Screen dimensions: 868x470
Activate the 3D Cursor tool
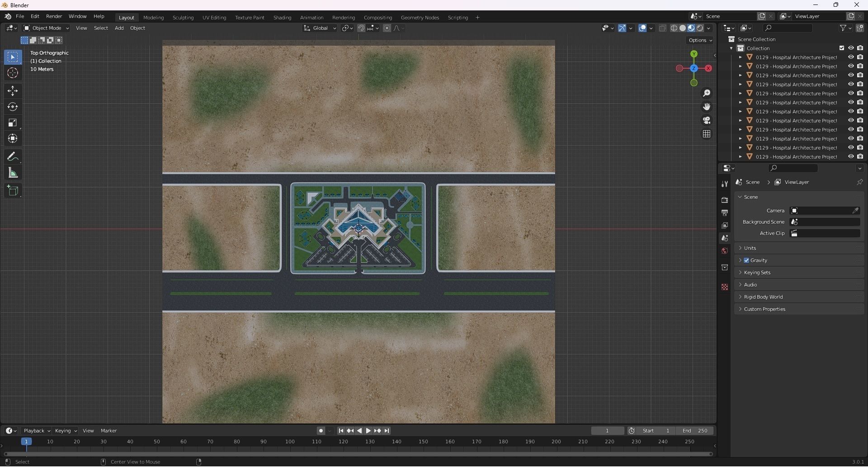13,73
